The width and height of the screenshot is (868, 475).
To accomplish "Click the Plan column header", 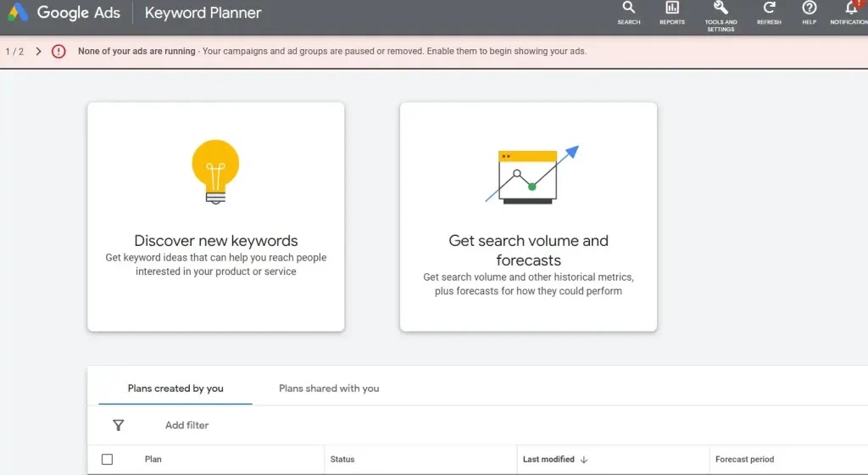I will tap(153, 460).
